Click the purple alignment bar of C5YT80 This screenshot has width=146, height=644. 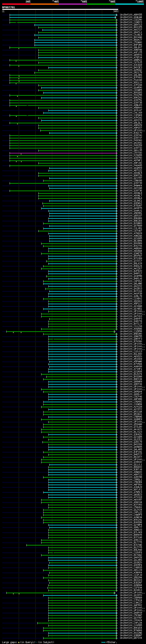[63, 153]
